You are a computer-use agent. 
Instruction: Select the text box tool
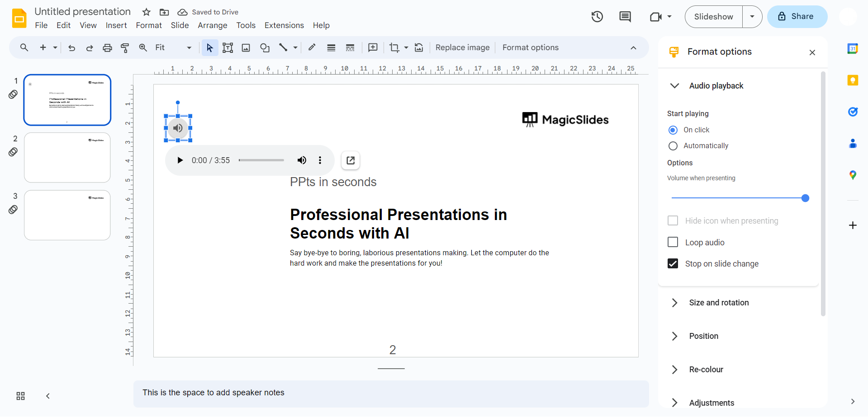pyautogui.click(x=228, y=47)
